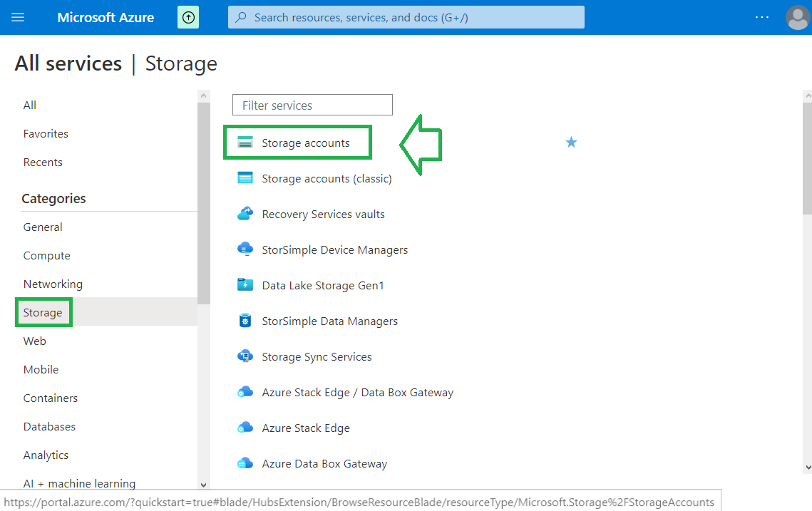Open Azure Data Box Gateway service
The height and width of the screenshot is (511, 812).
coord(324,465)
